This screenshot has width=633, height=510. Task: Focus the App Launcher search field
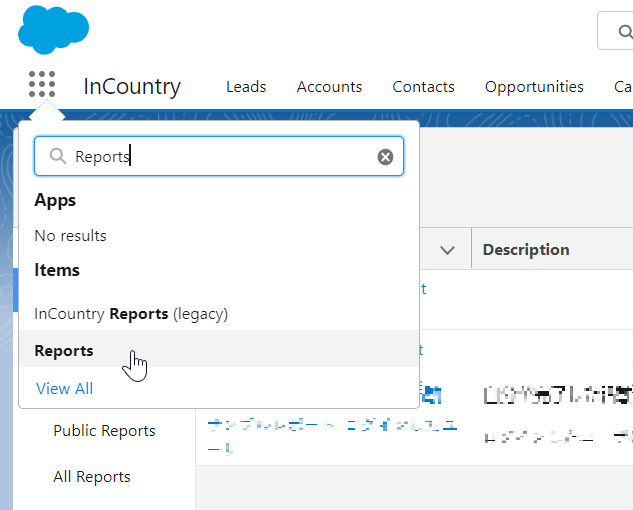coord(220,157)
